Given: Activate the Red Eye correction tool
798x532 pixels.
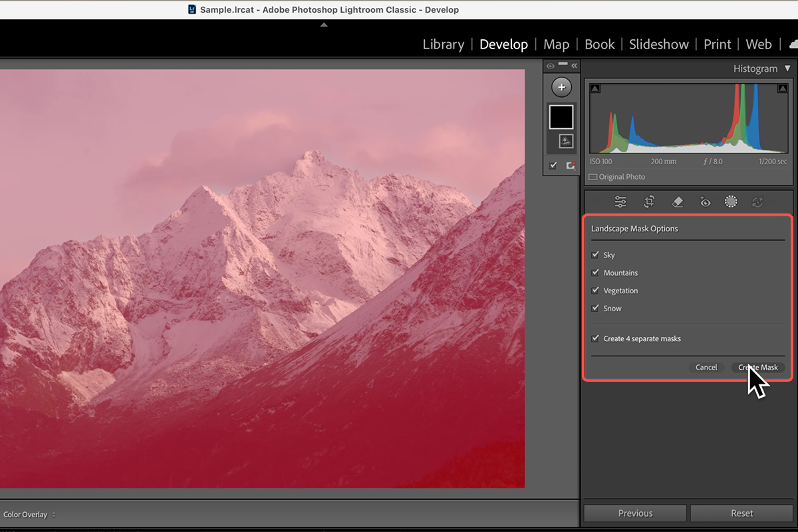Looking at the screenshot, I should 705,201.
